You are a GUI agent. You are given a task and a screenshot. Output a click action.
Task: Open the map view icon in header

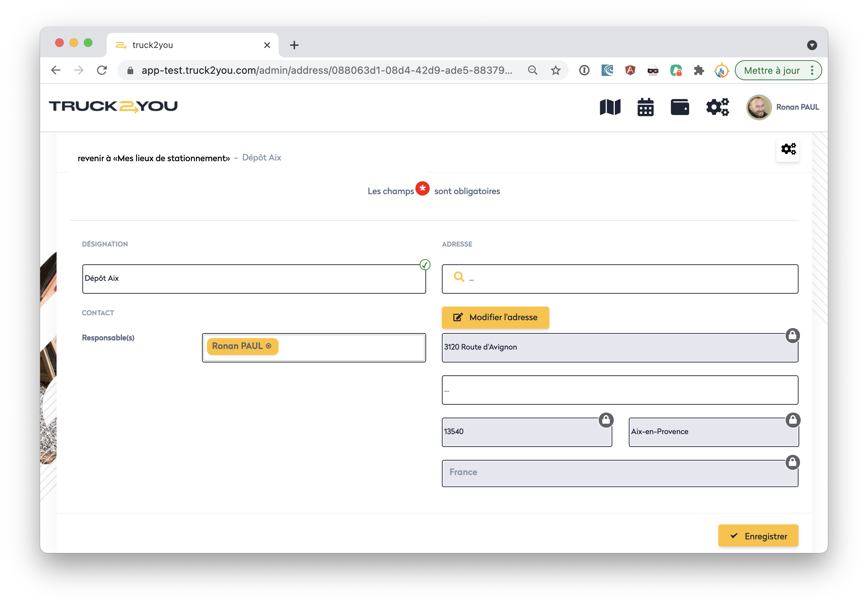coord(610,107)
